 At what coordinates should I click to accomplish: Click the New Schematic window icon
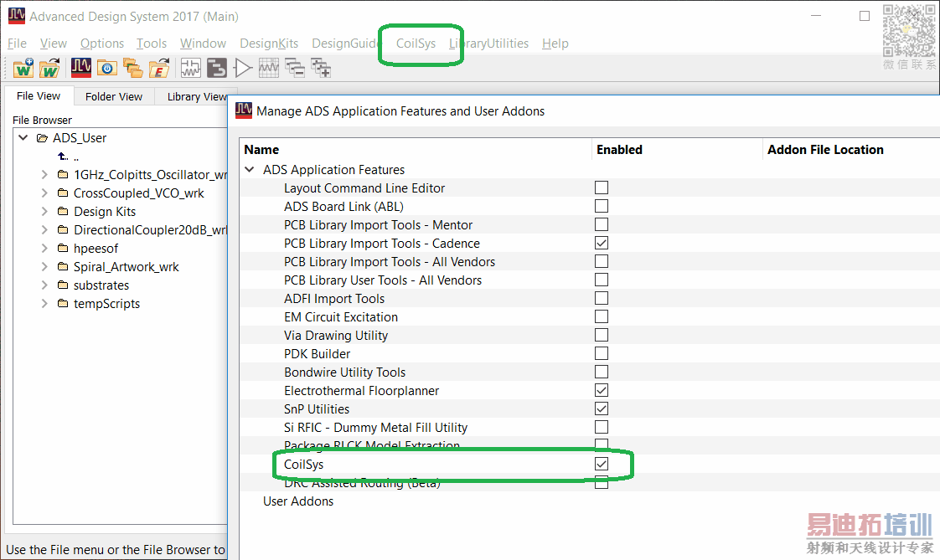191,69
